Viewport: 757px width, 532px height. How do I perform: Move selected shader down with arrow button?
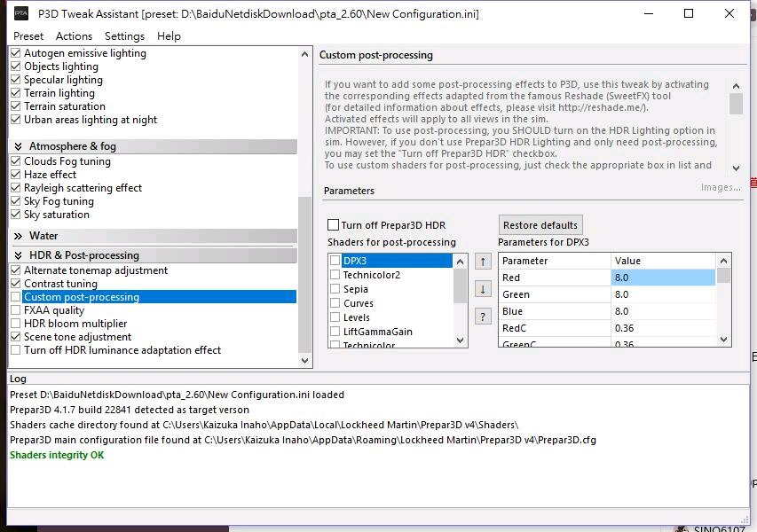[483, 289]
